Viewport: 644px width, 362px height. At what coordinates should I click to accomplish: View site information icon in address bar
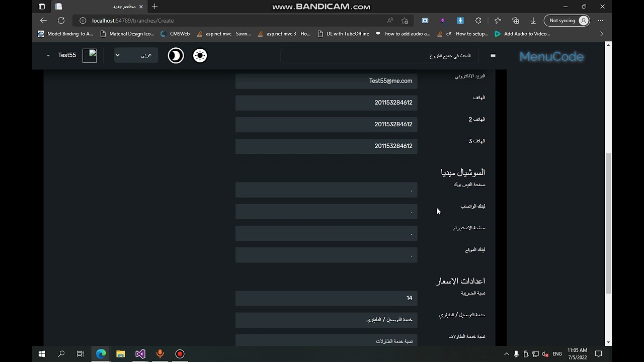[x=83, y=21]
